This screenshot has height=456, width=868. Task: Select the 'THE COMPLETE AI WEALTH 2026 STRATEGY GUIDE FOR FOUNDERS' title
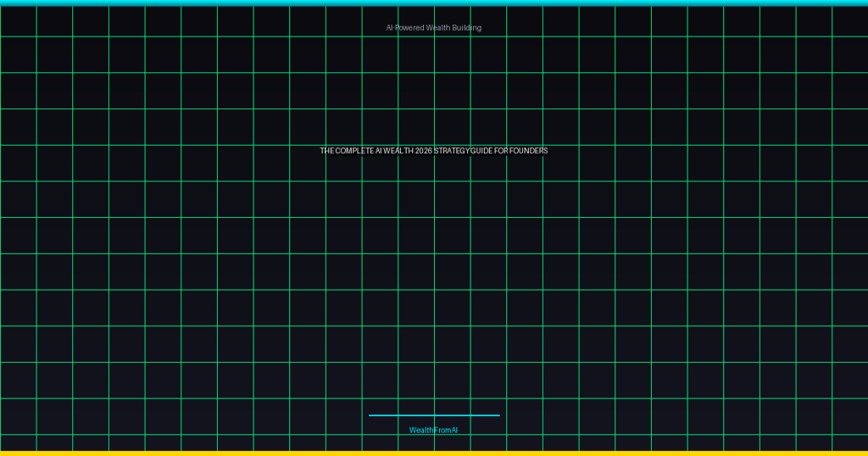coord(434,151)
